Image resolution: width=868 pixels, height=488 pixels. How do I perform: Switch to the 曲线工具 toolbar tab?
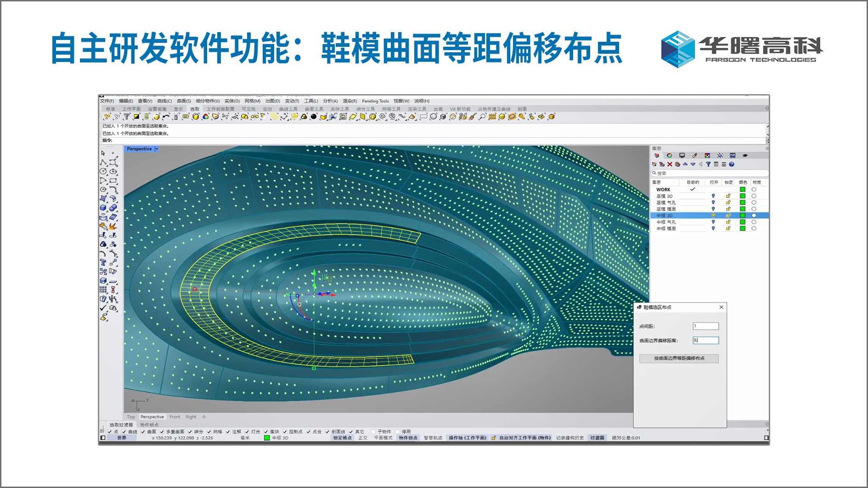coord(288,109)
